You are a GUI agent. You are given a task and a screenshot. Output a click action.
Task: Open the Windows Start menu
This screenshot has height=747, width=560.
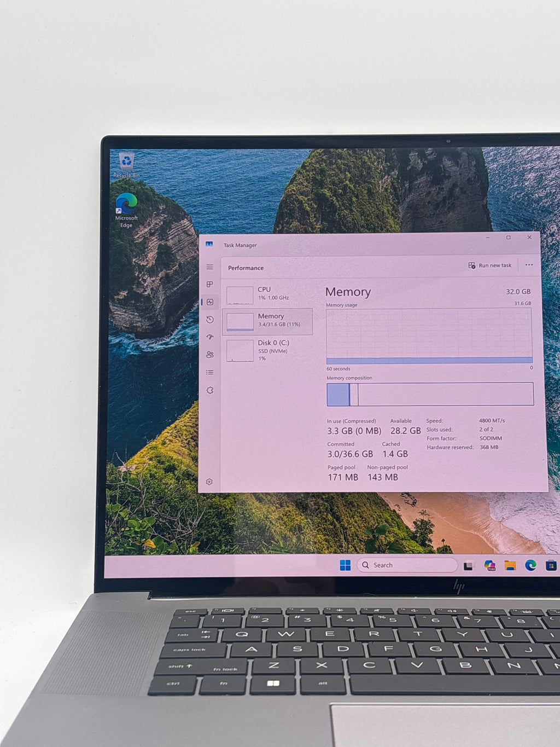[x=345, y=565]
